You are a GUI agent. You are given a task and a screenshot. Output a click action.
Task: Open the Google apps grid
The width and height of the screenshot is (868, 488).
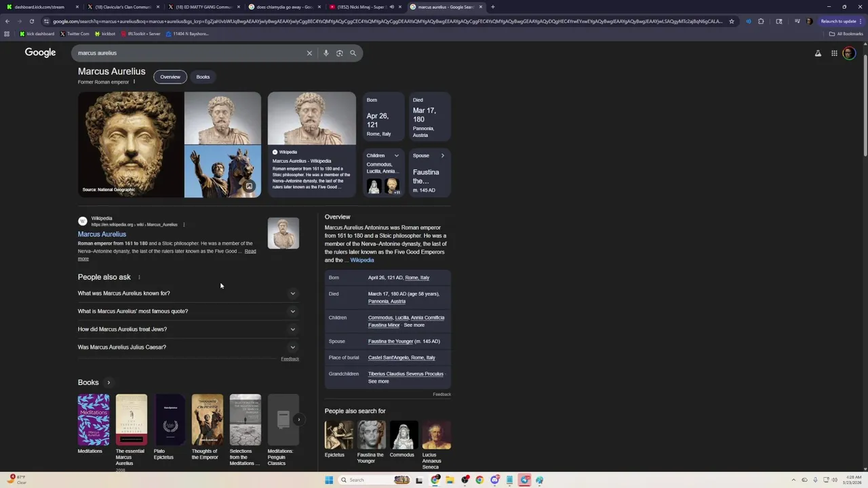coord(834,54)
